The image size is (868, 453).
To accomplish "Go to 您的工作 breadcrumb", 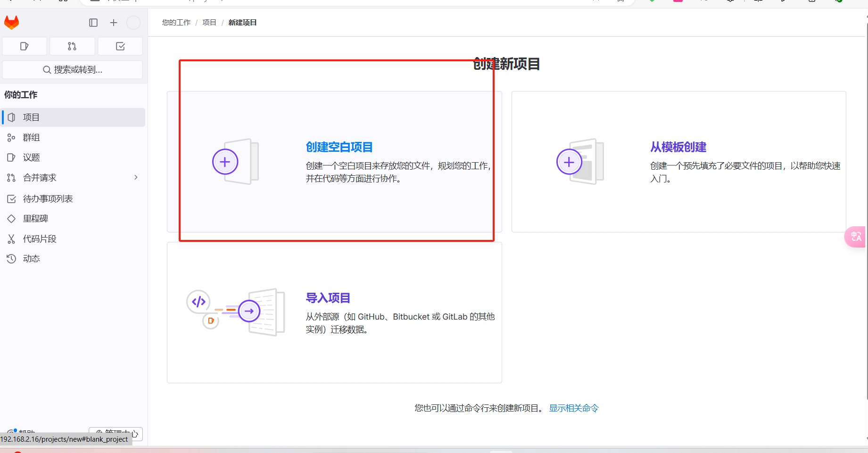I will point(176,23).
